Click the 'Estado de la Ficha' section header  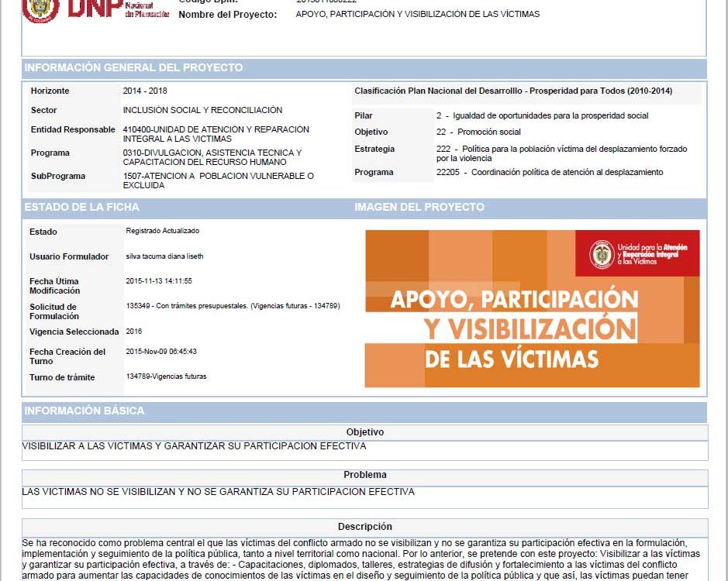81,207
